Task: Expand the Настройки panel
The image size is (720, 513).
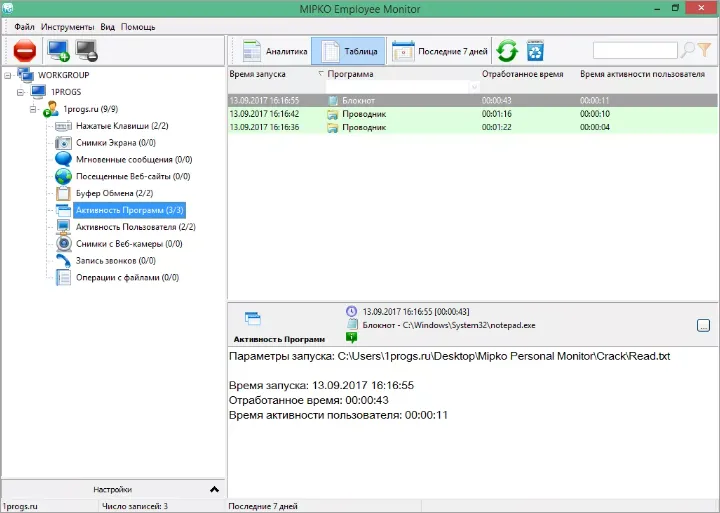Action: coord(112,490)
